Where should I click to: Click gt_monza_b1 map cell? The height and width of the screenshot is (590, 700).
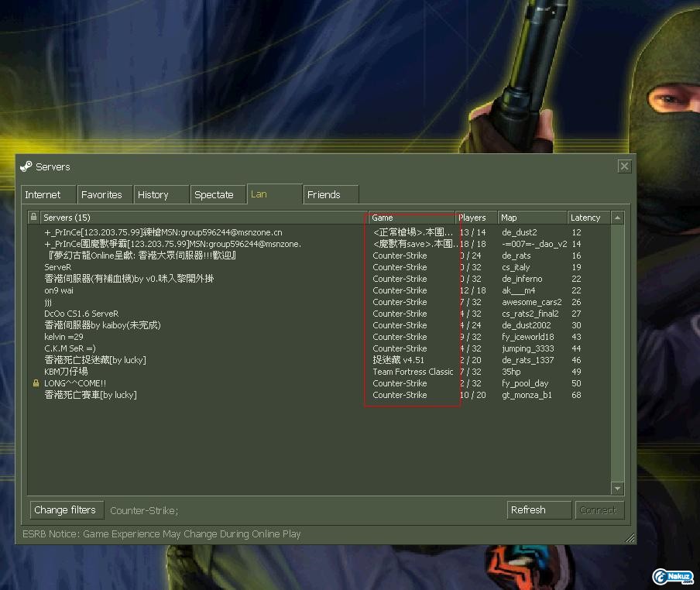click(x=527, y=395)
